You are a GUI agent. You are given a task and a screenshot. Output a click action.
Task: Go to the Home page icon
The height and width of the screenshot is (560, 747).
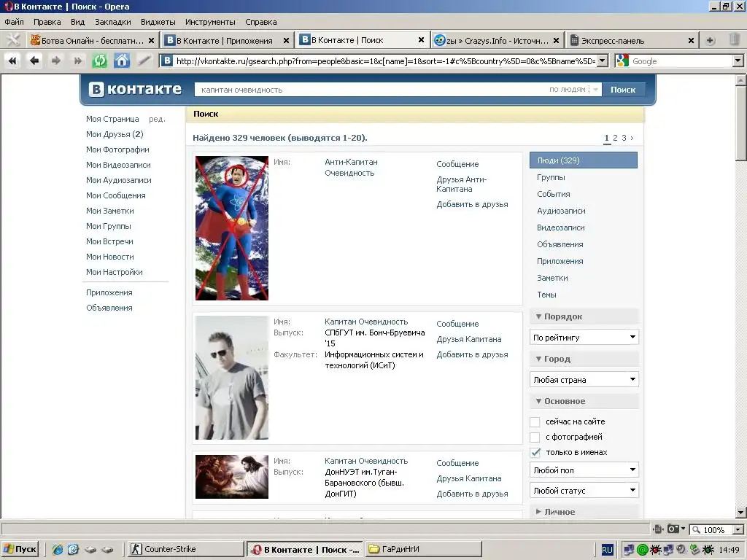point(122,61)
